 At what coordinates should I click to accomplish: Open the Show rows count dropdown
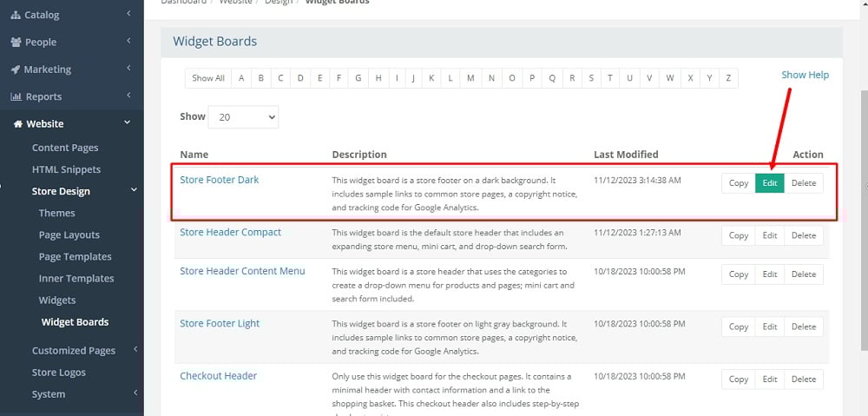click(x=243, y=117)
